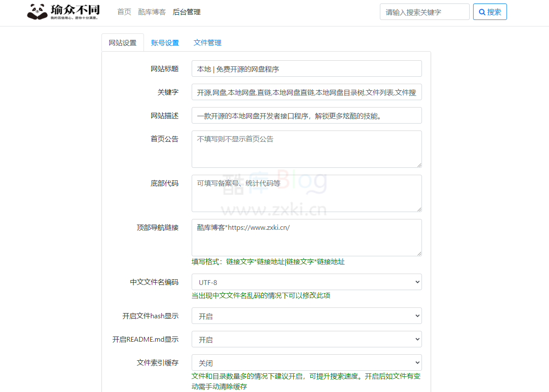Click the 底部代码 textarea

[x=307, y=193]
